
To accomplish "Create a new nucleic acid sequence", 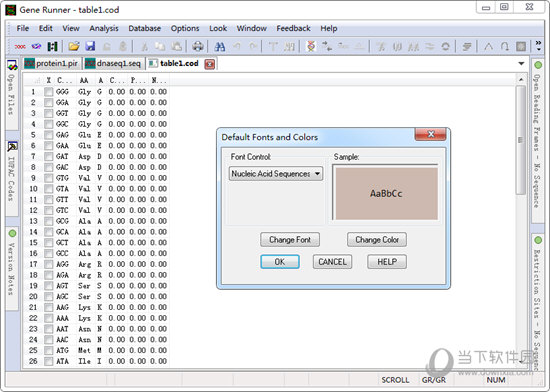I will [20, 46].
